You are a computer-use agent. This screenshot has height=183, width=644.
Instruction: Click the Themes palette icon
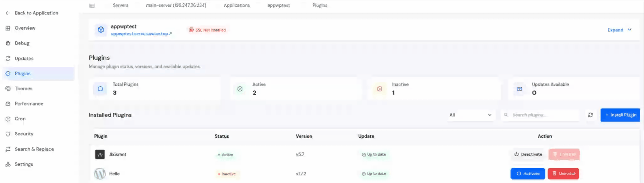coord(8,89)
